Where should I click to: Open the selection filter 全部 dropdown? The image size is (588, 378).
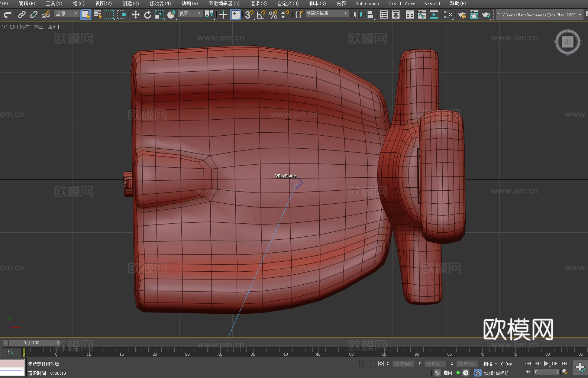67,13
